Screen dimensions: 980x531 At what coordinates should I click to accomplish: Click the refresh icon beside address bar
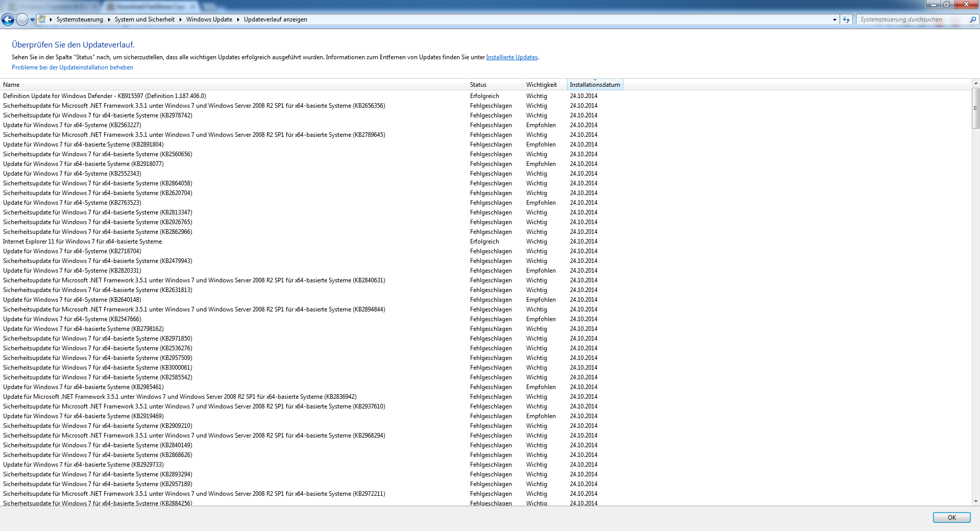tap(846, 19)
